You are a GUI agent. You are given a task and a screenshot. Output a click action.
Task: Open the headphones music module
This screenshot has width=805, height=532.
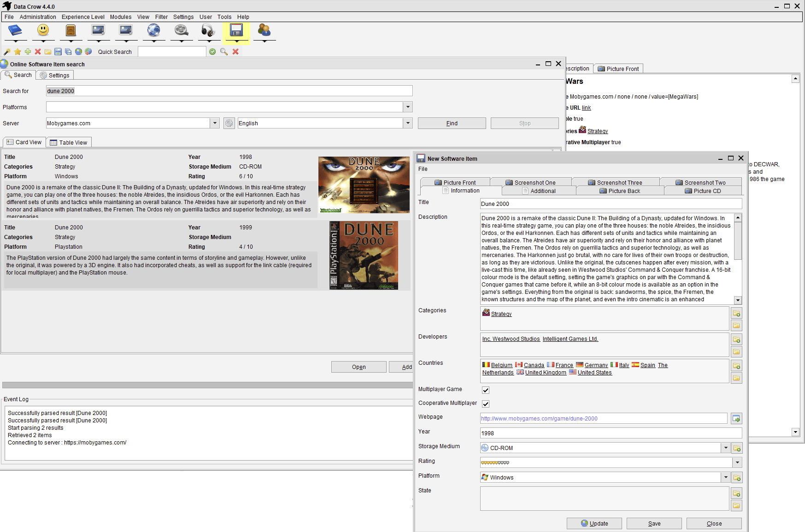point(208,31)
